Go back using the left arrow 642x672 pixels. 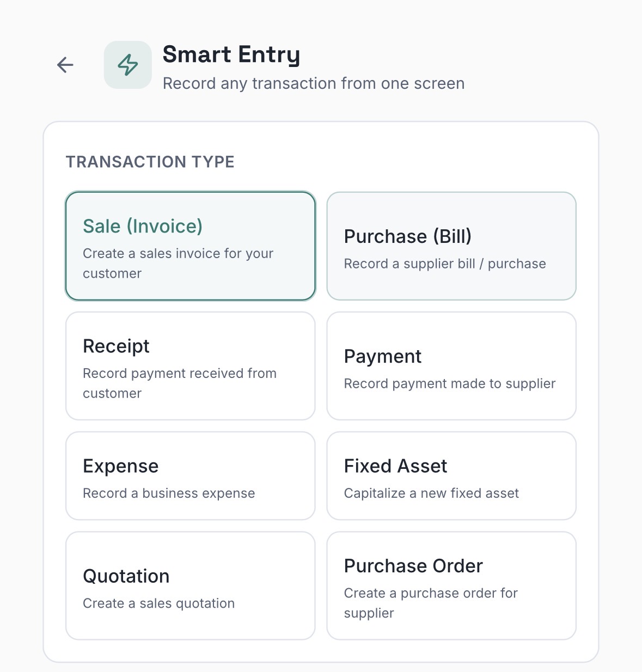65,65
